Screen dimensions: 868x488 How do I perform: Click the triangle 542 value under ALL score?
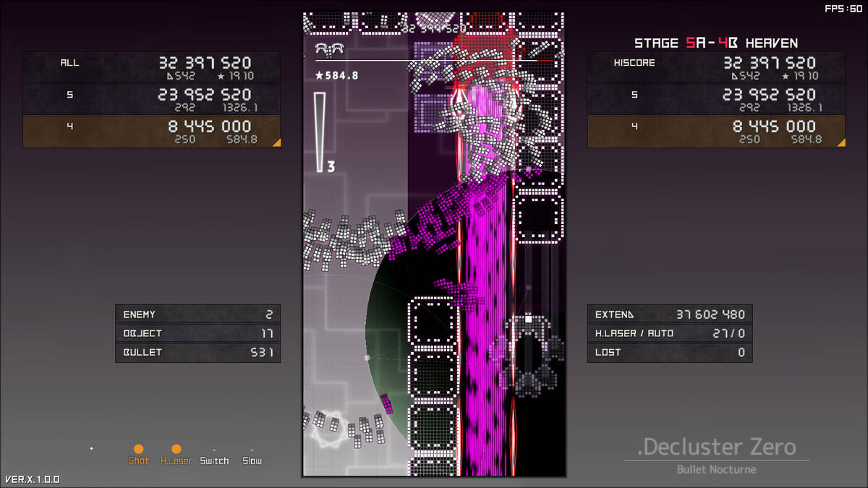pos(181,76)
